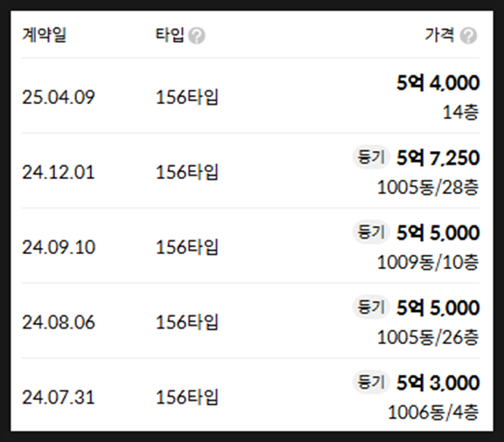Click the 24.09.10 contract date
The height and width of the screenshot is (442, 504).
(59, 247)
